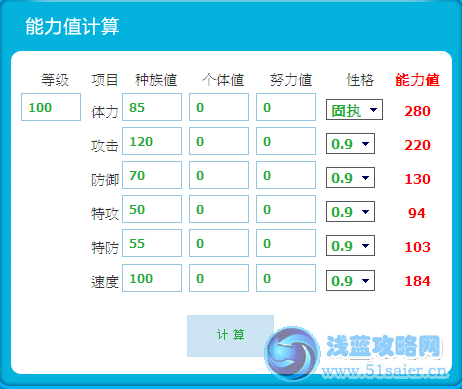The width and height of the screenshot is (462, 389).
Task: Select the 体力 种族值 field with 85
Action: click(152, 107)
